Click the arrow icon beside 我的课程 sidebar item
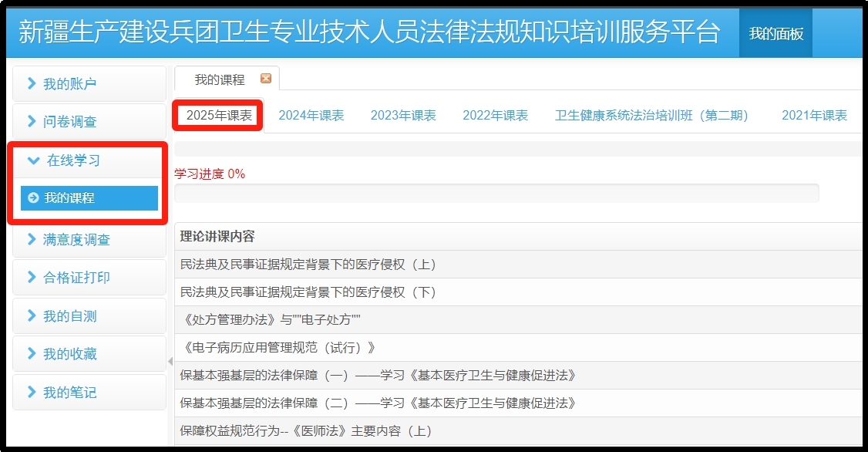868x452 pixels. [x=32, y=198]
